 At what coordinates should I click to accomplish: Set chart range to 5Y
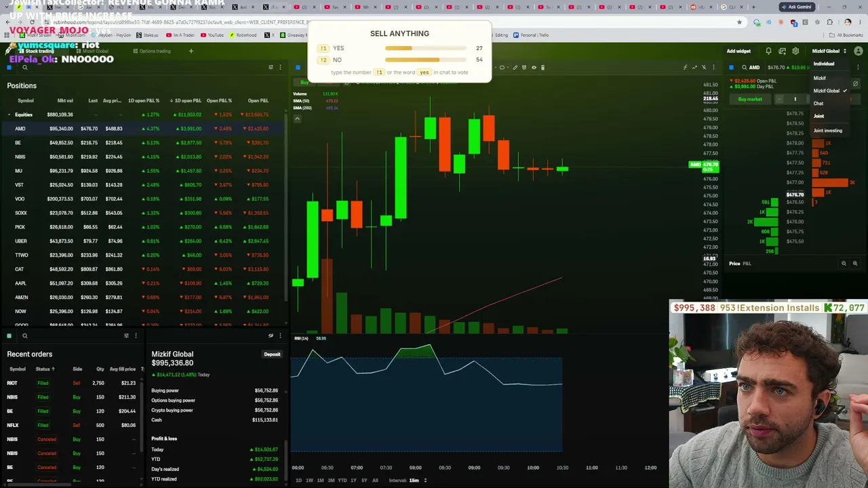tap(364, 481)
